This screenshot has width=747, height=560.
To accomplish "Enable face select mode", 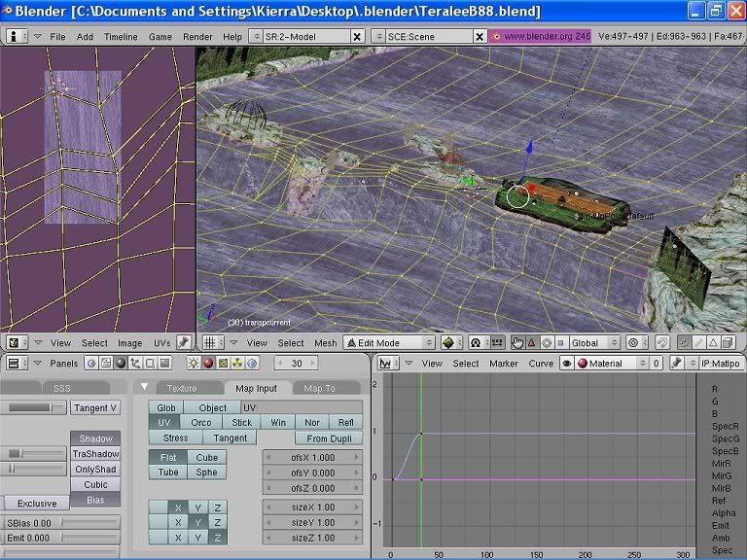I will (x=713, y=342).
